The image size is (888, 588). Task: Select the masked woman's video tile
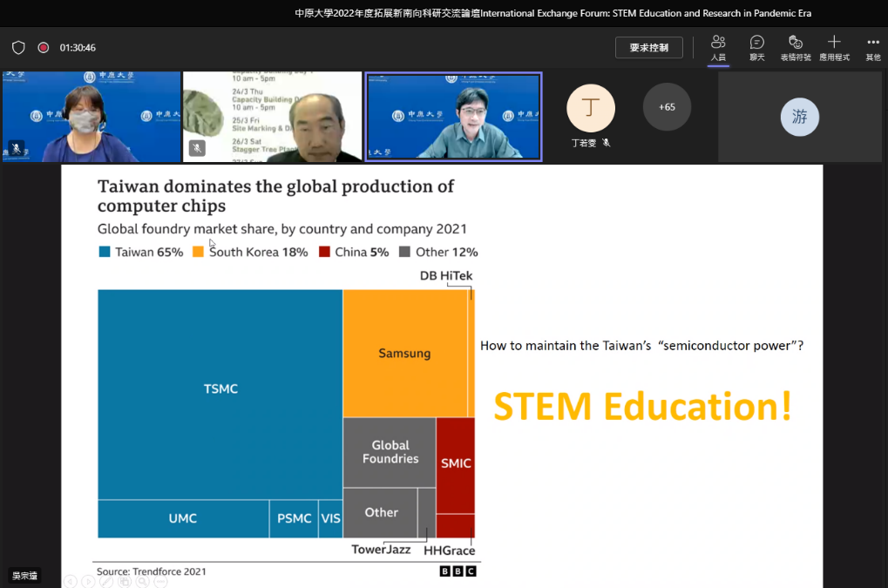point(92,117)
